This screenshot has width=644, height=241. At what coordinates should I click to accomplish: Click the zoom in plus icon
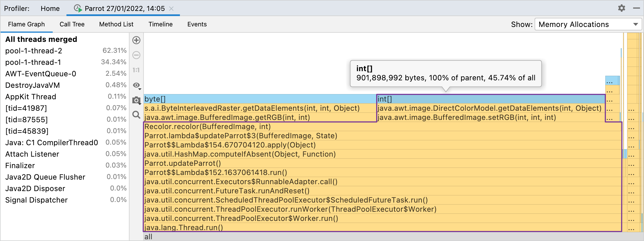click(136, 40)
